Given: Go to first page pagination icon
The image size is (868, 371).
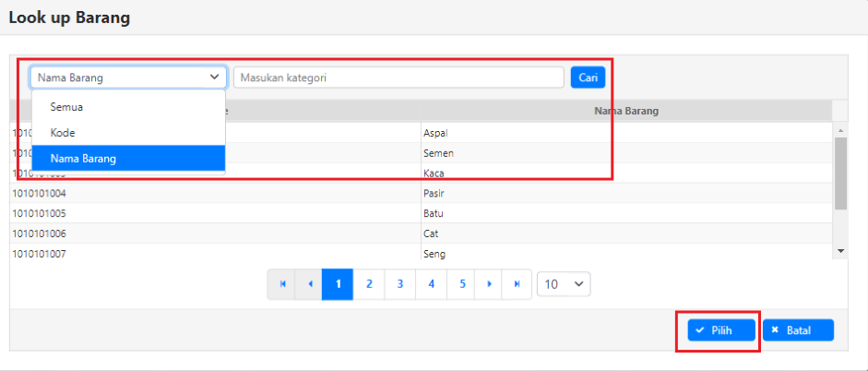Looking at the screenshot, I should click(x=283, y=284).
